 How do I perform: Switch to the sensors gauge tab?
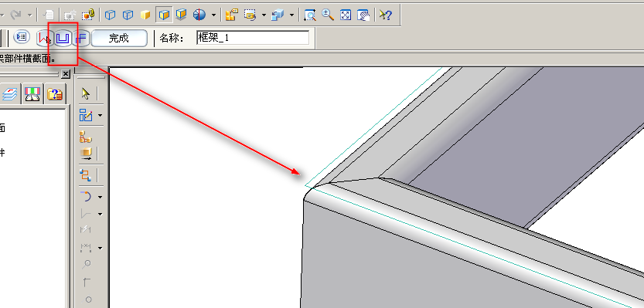pos(32,94)
